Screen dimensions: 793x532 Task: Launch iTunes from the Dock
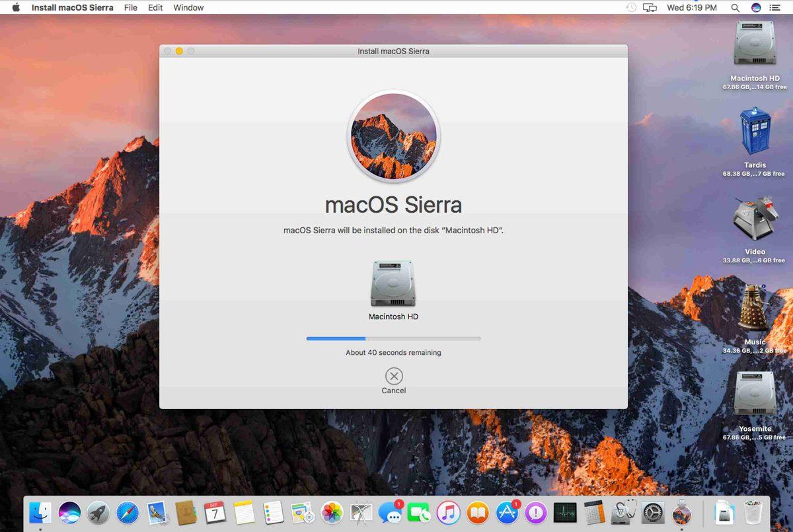tap(449, 512)
